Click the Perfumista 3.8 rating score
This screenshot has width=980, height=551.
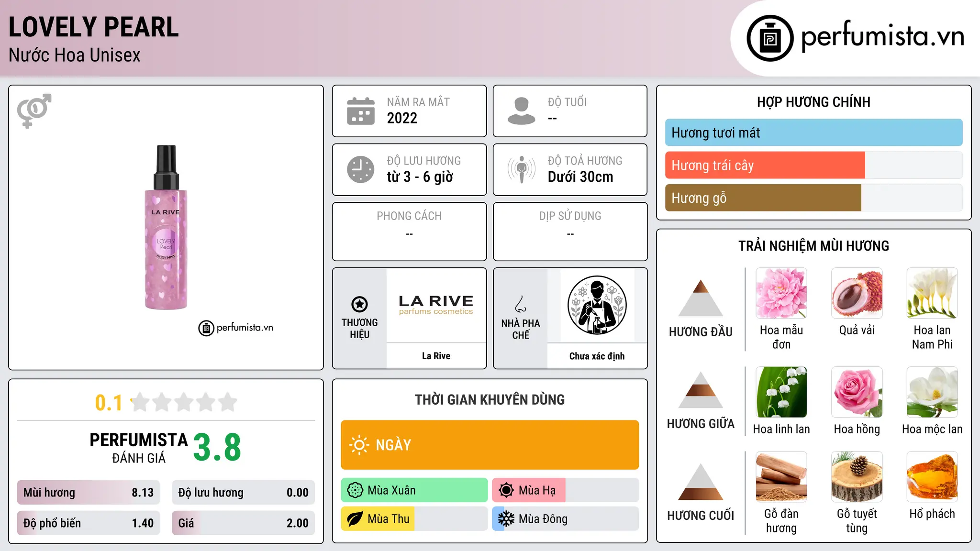tap(217, 448)
